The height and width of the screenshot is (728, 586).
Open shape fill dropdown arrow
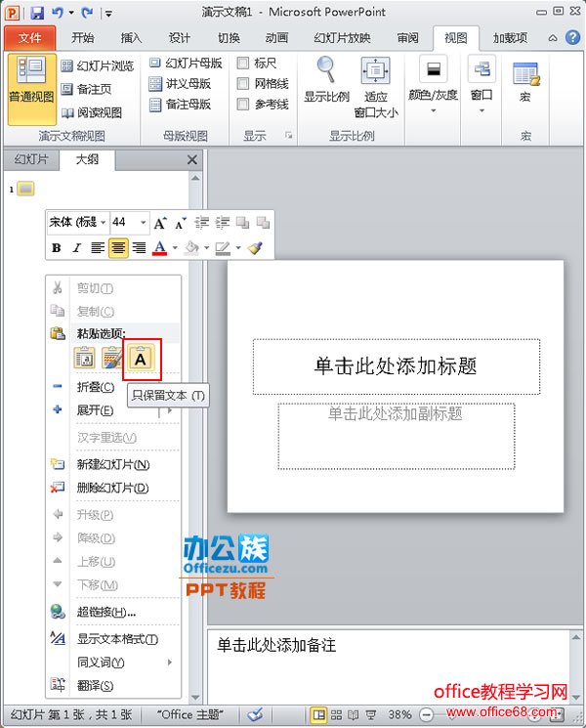tap(206, 248)
